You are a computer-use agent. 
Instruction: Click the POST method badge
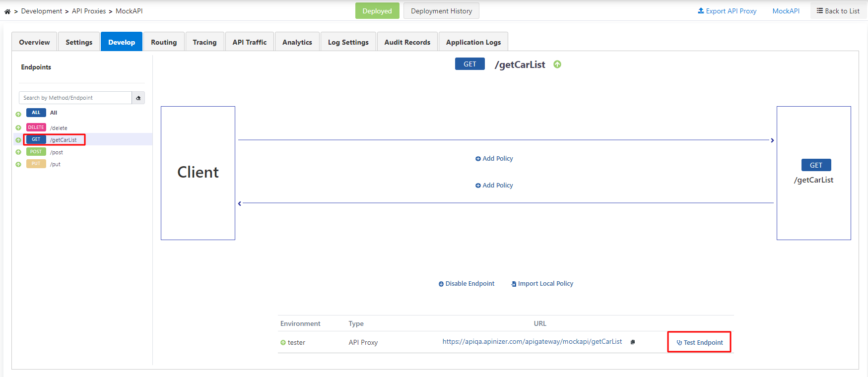pyautogui.click(x=36, y=152)
